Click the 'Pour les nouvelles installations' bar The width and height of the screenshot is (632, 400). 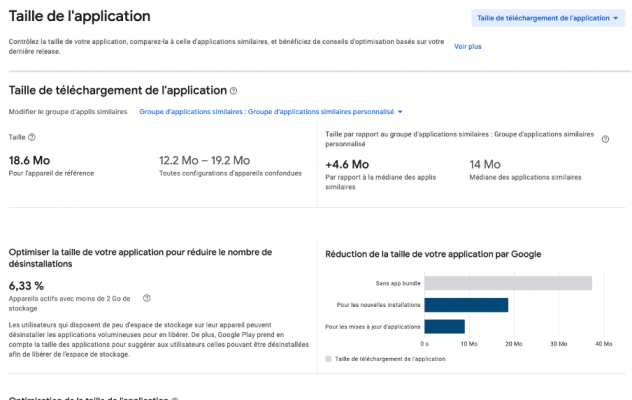(466, 305)
